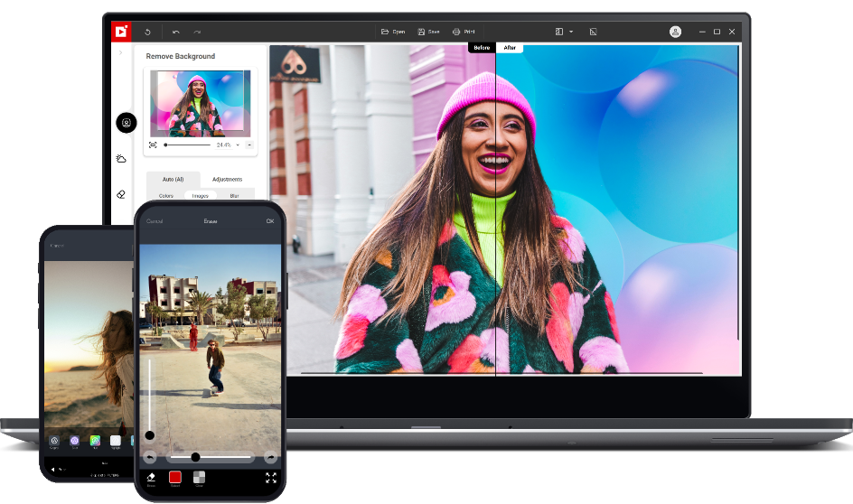Click the vertical scrollbar beside the canvas
Screen dimensions: 853x504
click(738, 193)
